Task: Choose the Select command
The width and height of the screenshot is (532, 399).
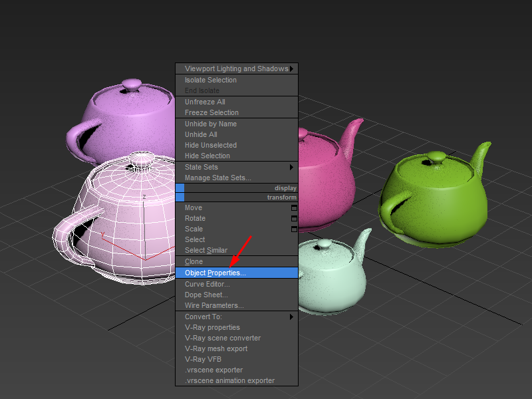Action: (237, 239)
